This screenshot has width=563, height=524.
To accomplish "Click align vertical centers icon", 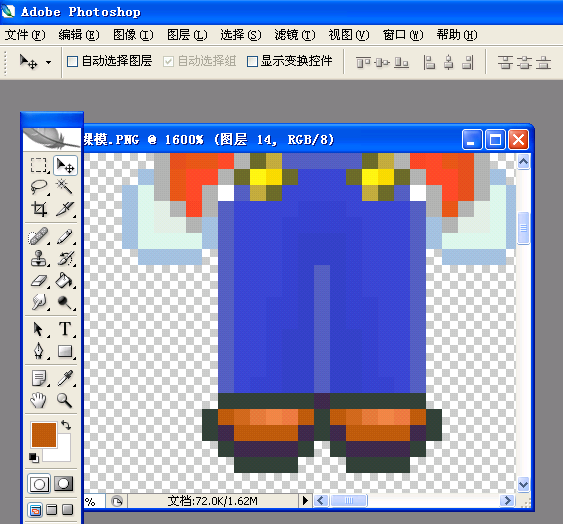I will point(382,62).
